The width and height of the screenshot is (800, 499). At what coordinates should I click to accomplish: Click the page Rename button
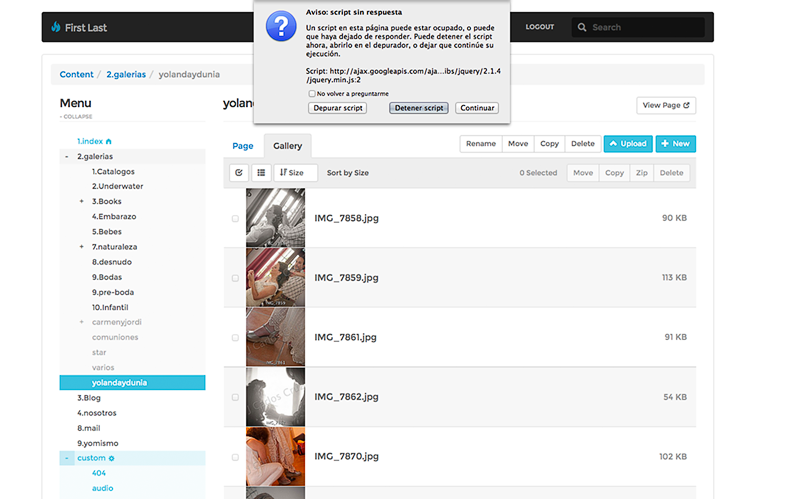pyautogui.click(x=481, y=144)
